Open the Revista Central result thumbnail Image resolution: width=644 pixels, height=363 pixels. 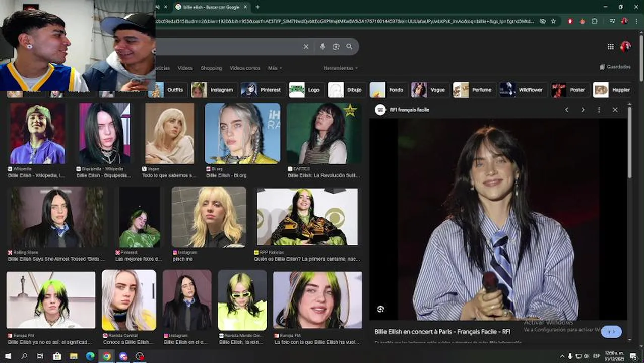[x=129, y=300]
